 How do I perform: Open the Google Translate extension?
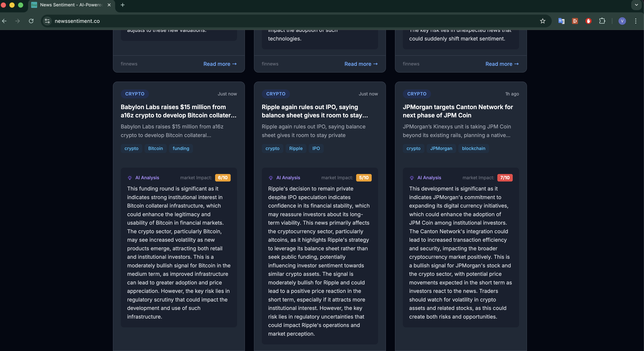[x=561, y=21]
